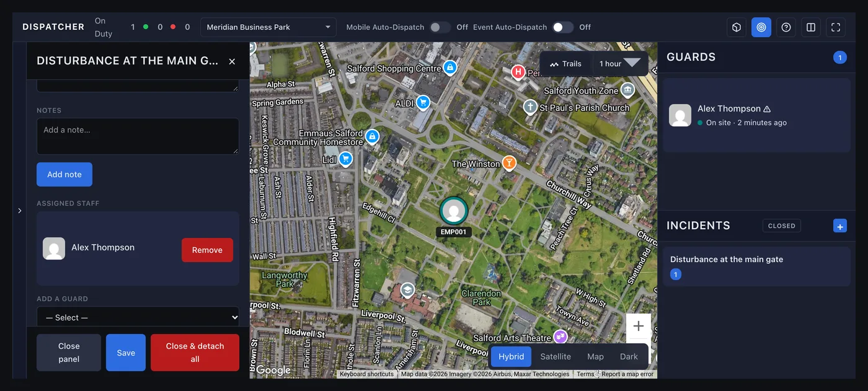The width and height of the screenshot is (868, 391).
Task: Open the map Terms link
Action: point(585,374)
